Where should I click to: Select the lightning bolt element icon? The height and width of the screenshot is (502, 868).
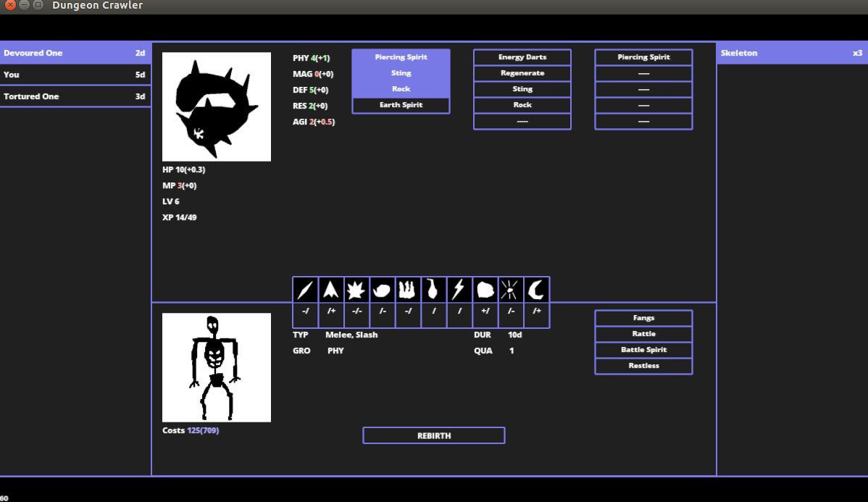(x=459, y=290)
